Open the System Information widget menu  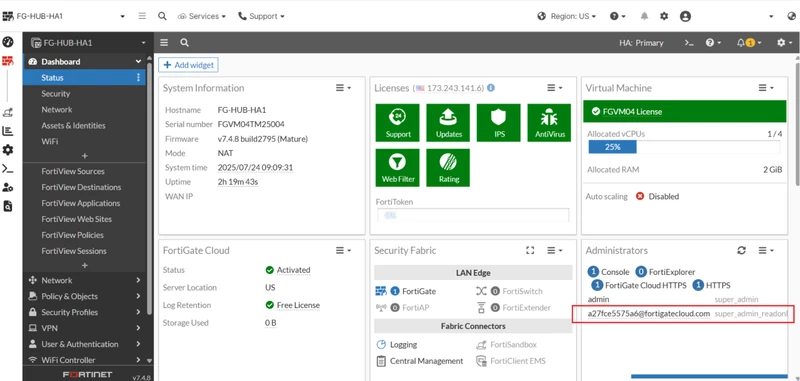coord(343,88)
